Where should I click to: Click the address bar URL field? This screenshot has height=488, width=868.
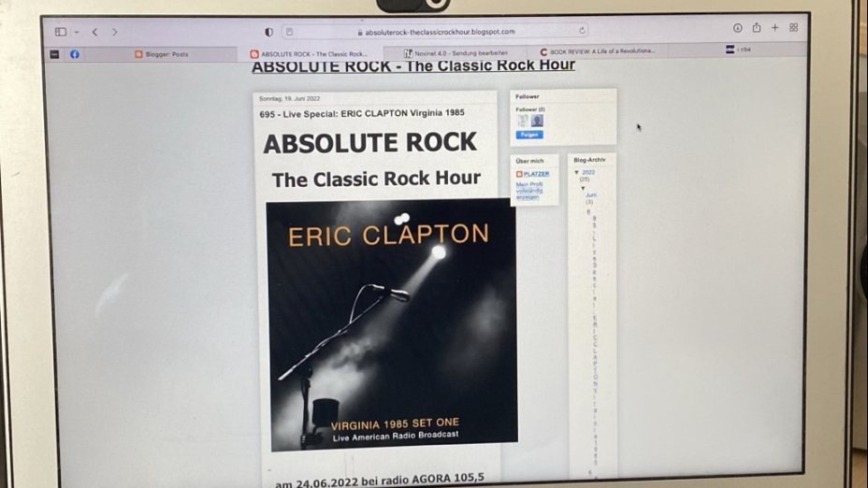(x=436, y=32)
